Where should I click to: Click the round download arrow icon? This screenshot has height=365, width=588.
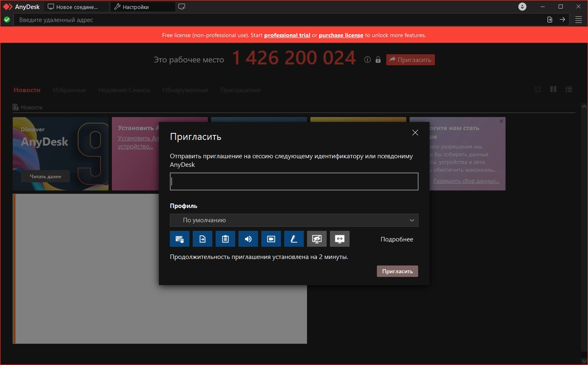click(x=522, y=7)
